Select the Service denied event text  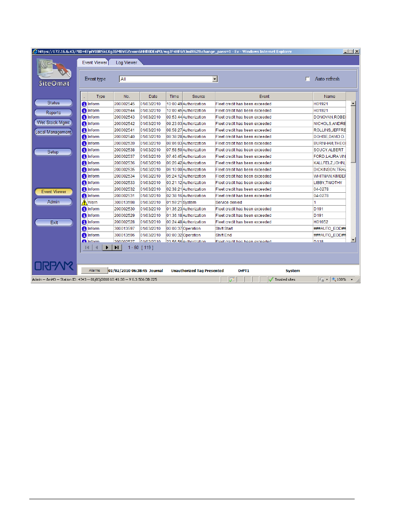click(x=229, y=203)
